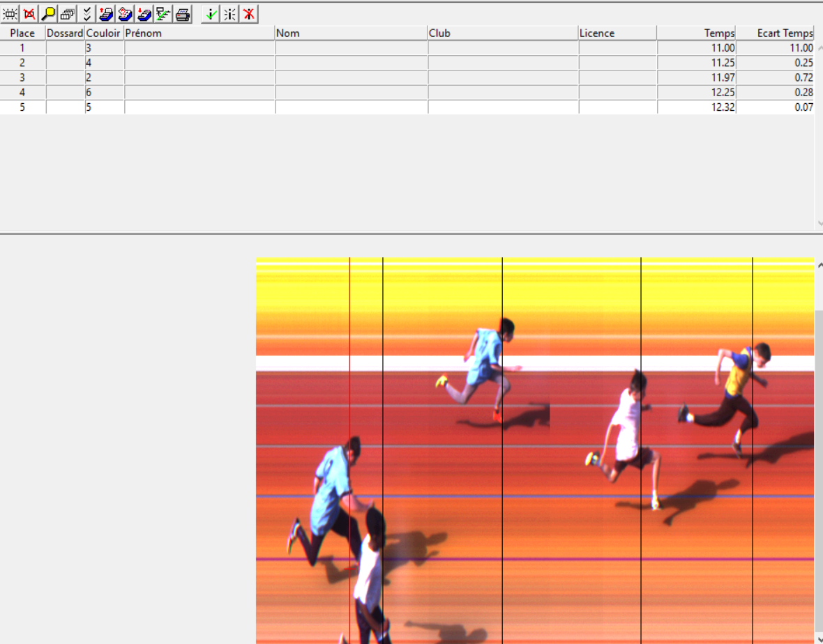Select the Place 2 cell in results table
The image size is (823, 644).
[22, 63]
